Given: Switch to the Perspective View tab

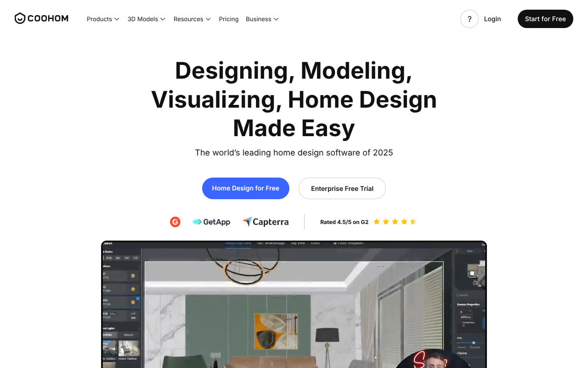Looking at the screenshot, I should point(238,243).
